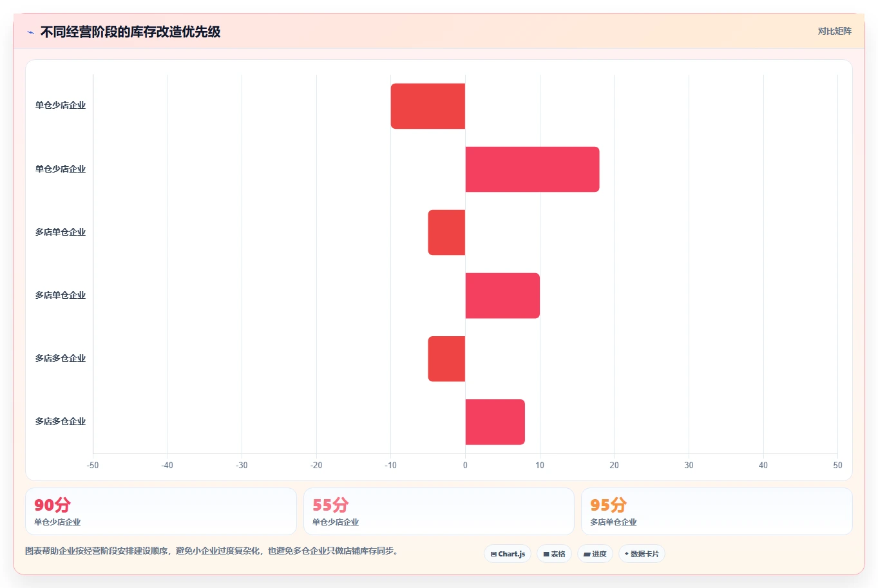Viewport: 878px width, 588px height.
Task: Click the chart title 不同经营阶段的库存改造优先级
Action: tap(131, 32)
